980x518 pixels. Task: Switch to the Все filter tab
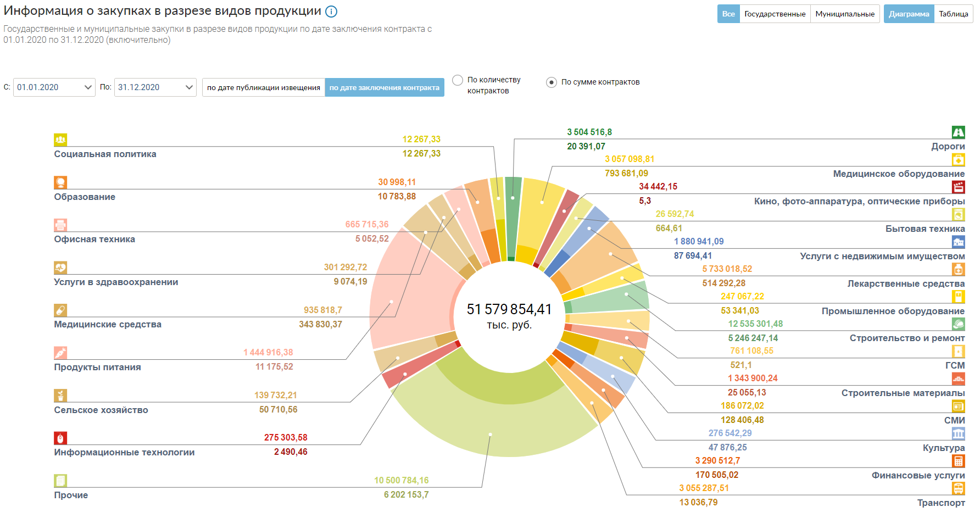(728, 14)
